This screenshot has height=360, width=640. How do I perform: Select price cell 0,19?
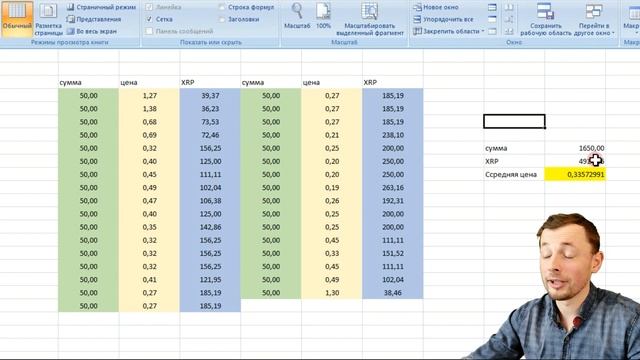[332, 187]
